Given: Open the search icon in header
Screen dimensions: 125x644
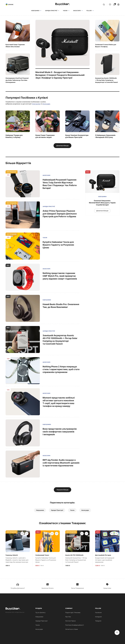Looking at the screenshot, I should pyautogui.click(x=104, y=5).
